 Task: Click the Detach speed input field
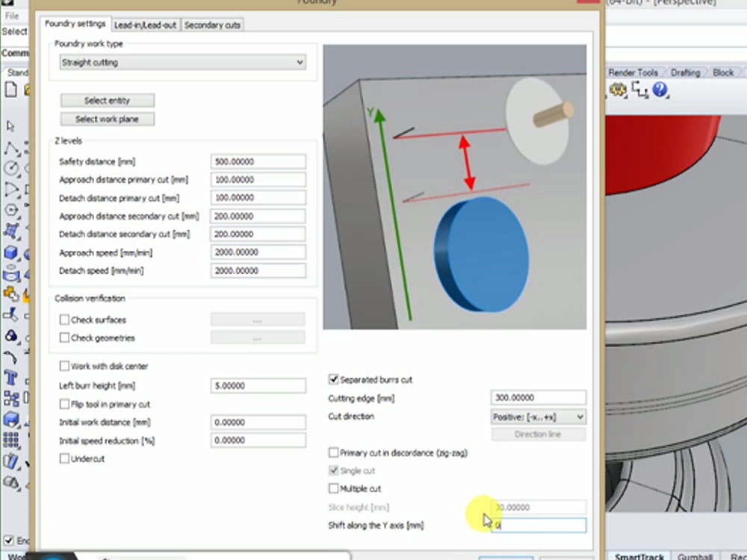[258, 270]
